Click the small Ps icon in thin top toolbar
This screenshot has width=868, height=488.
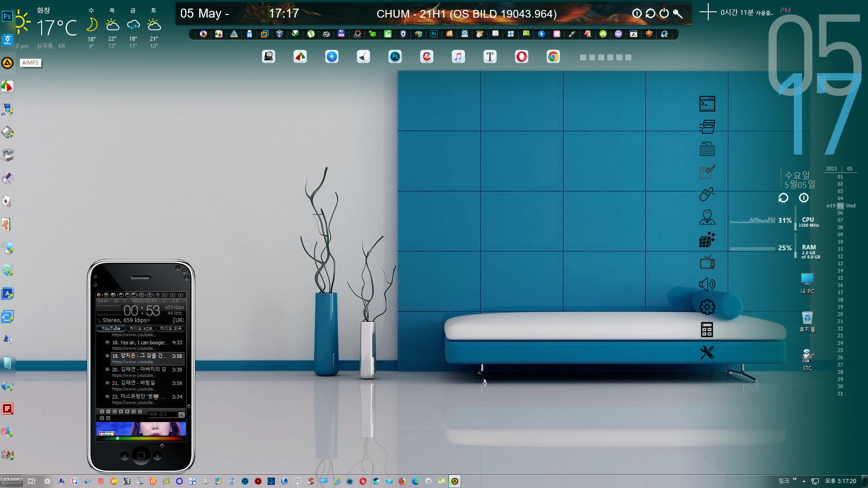[x=434, y=34]
